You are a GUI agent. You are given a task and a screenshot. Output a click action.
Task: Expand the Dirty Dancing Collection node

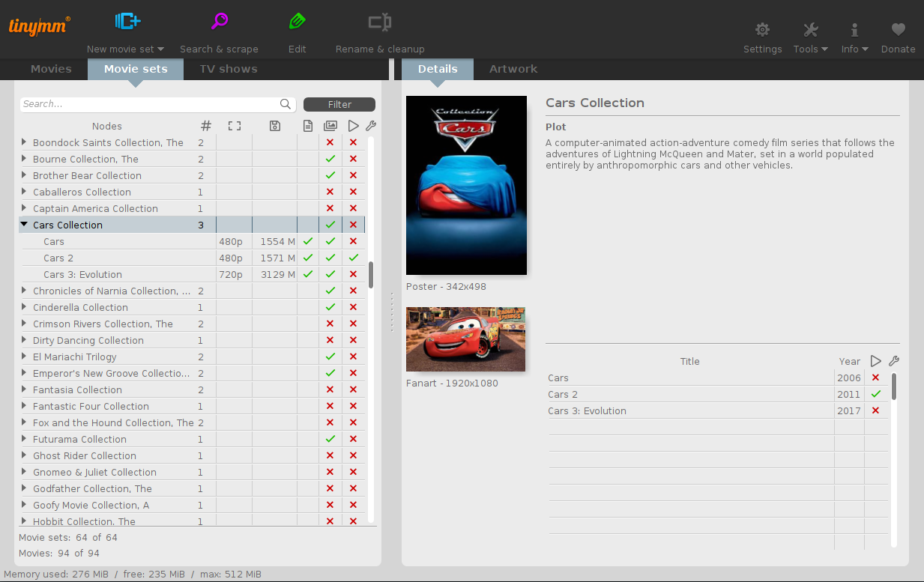24,340
